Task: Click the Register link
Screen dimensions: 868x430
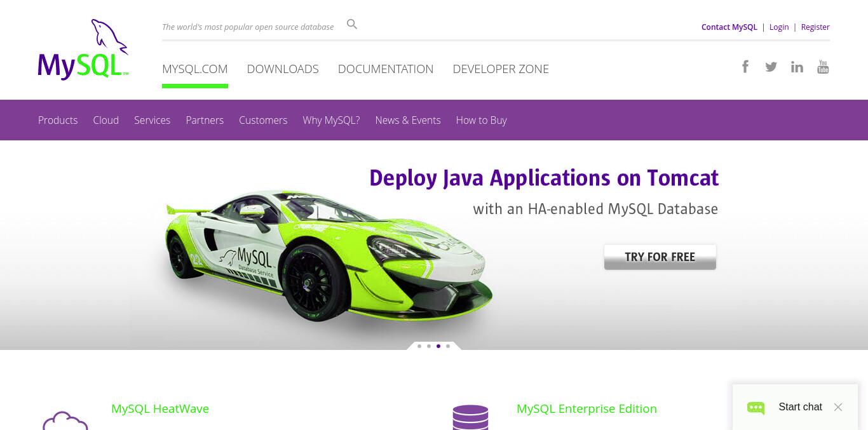Action: coord(815,27)
